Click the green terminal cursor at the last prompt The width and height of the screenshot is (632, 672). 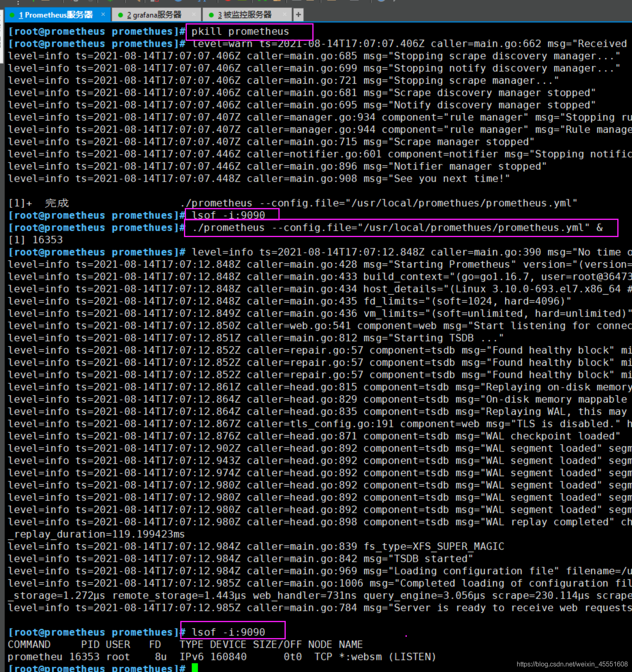[x=195, y=668]
